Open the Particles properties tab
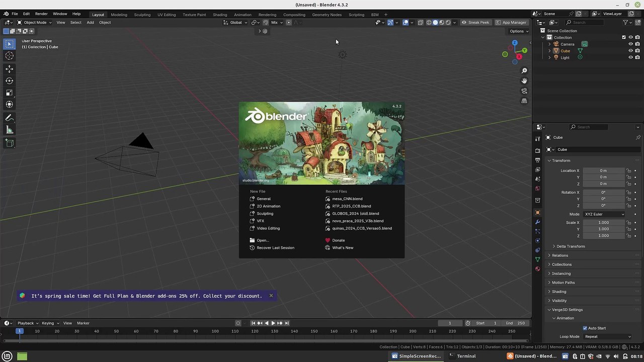This screenshot has height=362, width=644. (537, 231)
